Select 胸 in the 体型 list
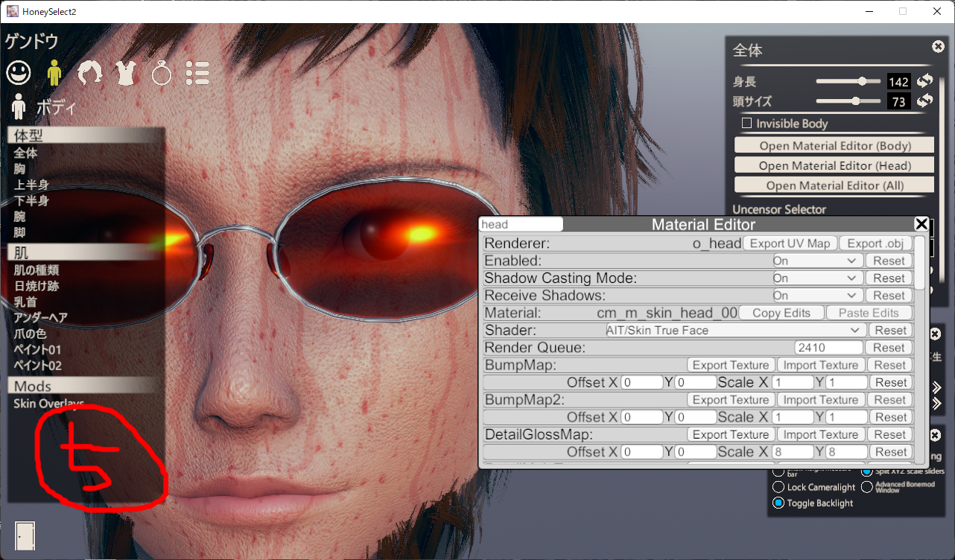 (x=19, y=169)
